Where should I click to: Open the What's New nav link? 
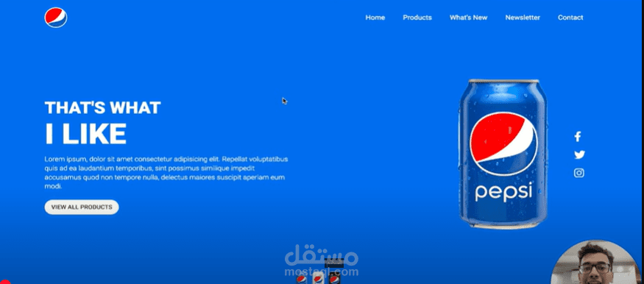click(x=468, y=18)
